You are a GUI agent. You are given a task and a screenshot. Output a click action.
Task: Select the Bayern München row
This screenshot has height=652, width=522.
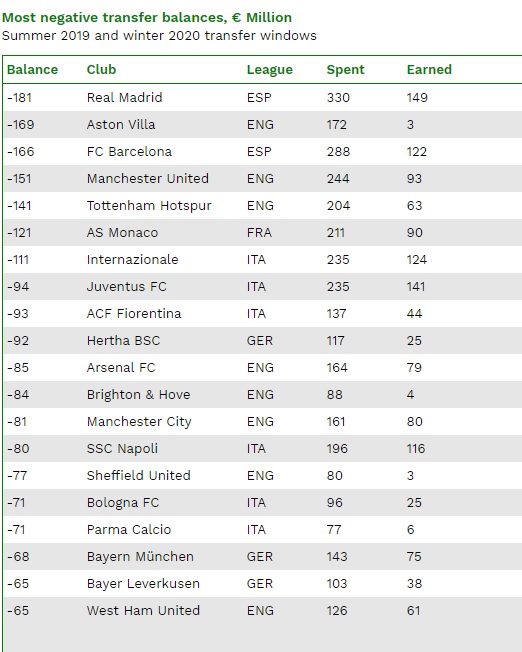tap(262, 556)
